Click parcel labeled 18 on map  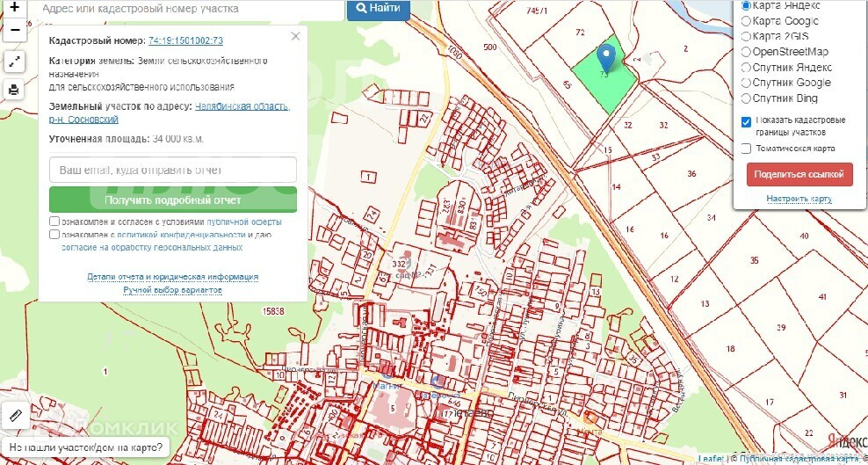click(x=731, y=349)
